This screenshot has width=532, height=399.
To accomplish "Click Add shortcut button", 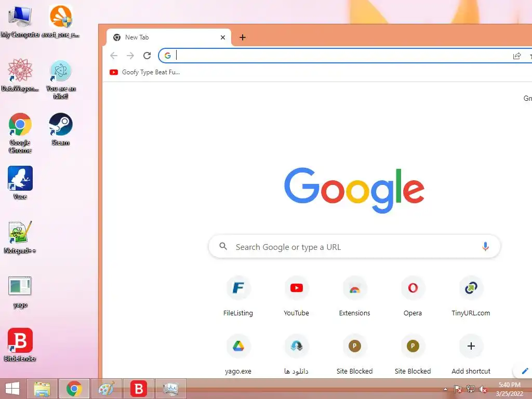I will pyautogui.click(x=471, y=355).
